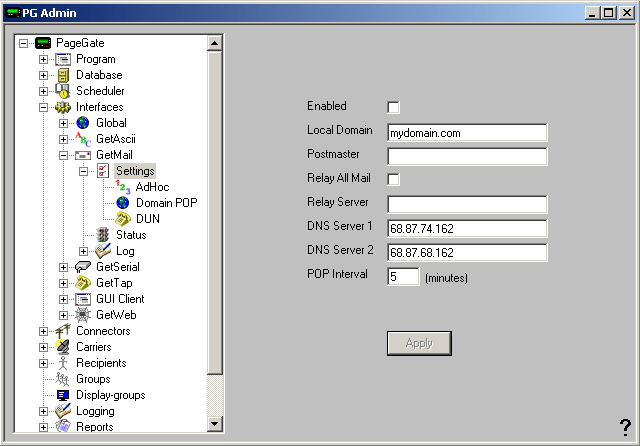This screenshot has height=446, width=640.
Task: Click the GetSerial connector icon
Action: coord(83,267)
